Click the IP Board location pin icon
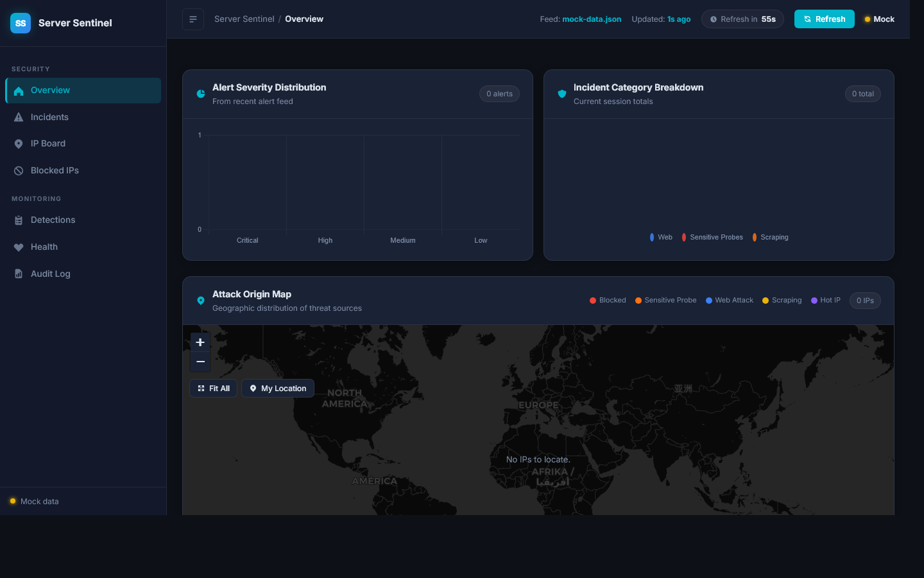This screenshot has width=924, height=578. (x=19, y=144)
